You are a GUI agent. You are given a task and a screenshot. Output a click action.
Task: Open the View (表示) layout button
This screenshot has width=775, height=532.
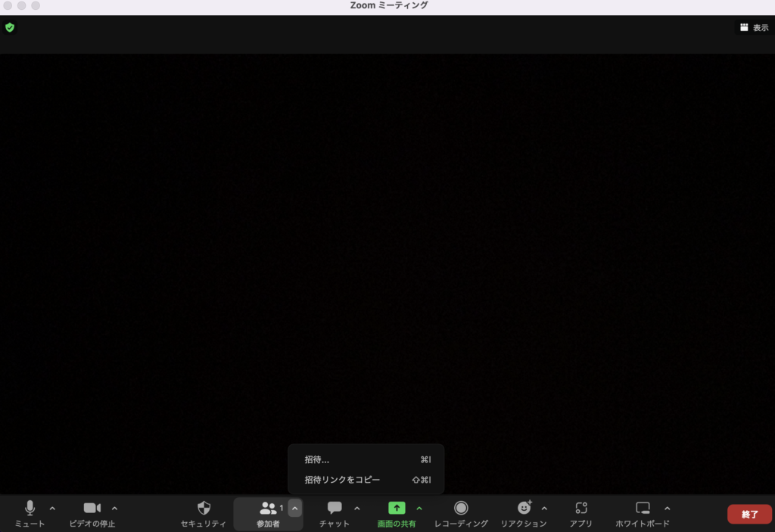[x=754, y=27]
